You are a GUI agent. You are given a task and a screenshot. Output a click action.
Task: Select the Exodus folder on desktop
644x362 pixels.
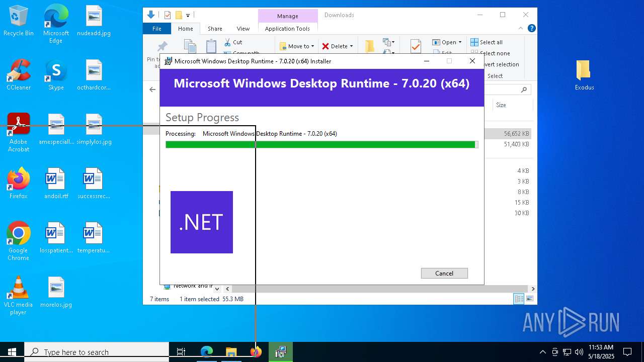584,75
